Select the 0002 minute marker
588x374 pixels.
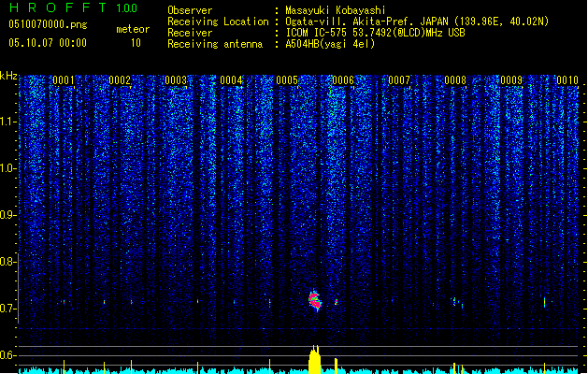pyautogui.click(x=120, y=80)
